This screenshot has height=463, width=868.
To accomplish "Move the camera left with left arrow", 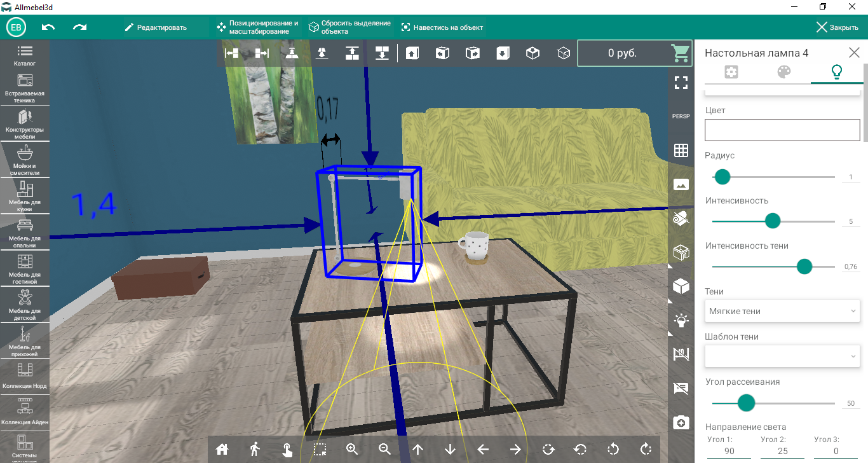I will pyautogui.click(x=483, y=449).
